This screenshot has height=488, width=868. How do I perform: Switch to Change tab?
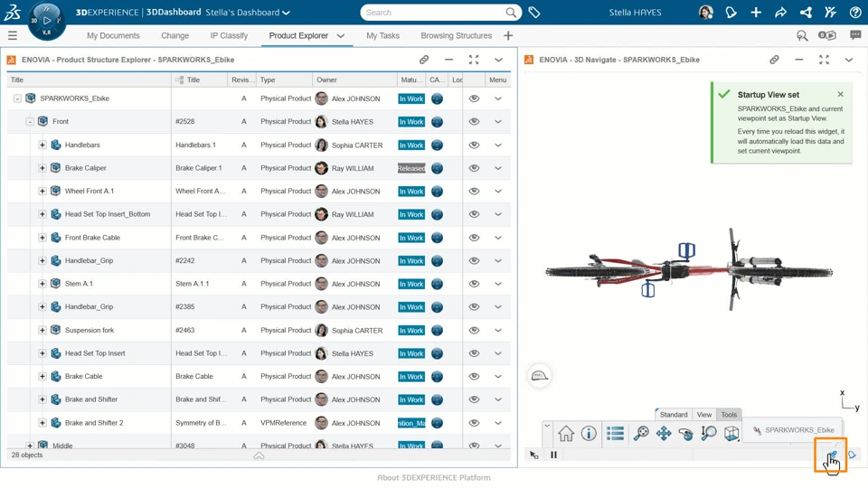coord(175,35)
